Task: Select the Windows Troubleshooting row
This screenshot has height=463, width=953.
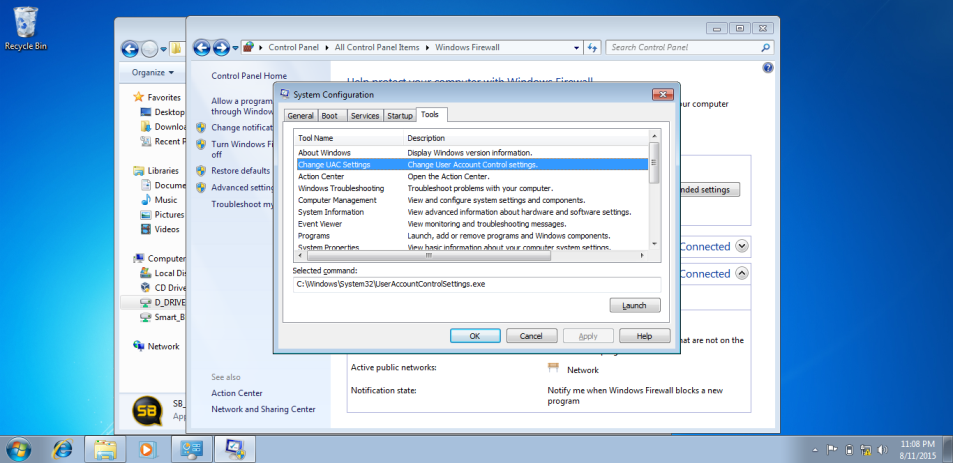Action: tap(472, 188)
